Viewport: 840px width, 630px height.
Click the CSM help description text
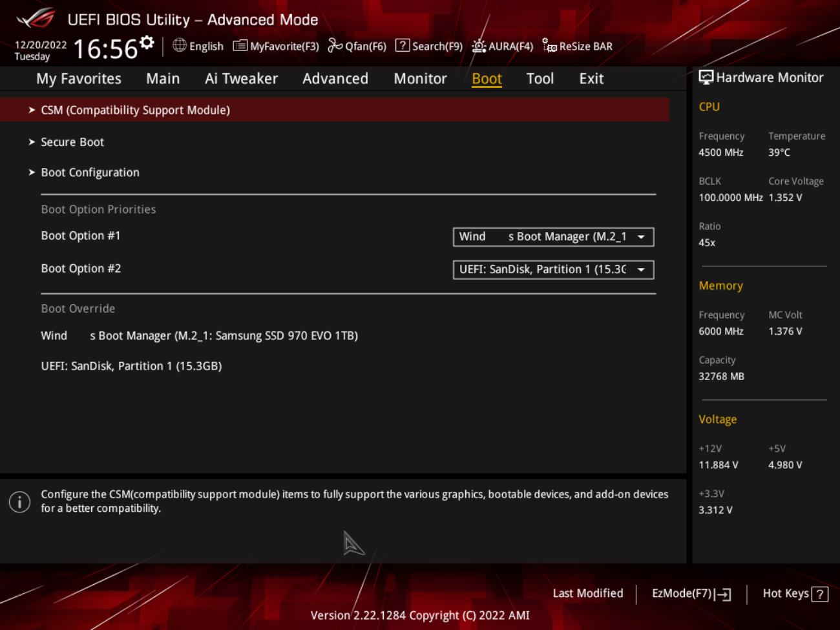pyautogui.click(x=354, y=501)
